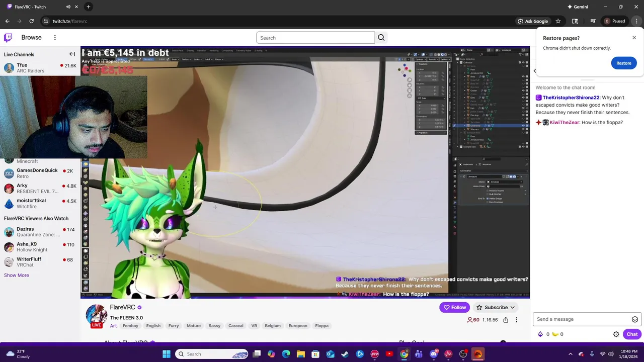Click GamesDoneQuick channel avatar
This screenshot has height=362, width=644.
(9, 173)
